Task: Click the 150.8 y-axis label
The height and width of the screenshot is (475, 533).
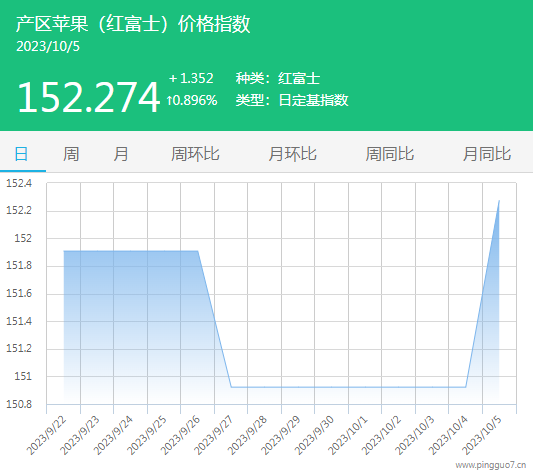Action: click(19, 404)
